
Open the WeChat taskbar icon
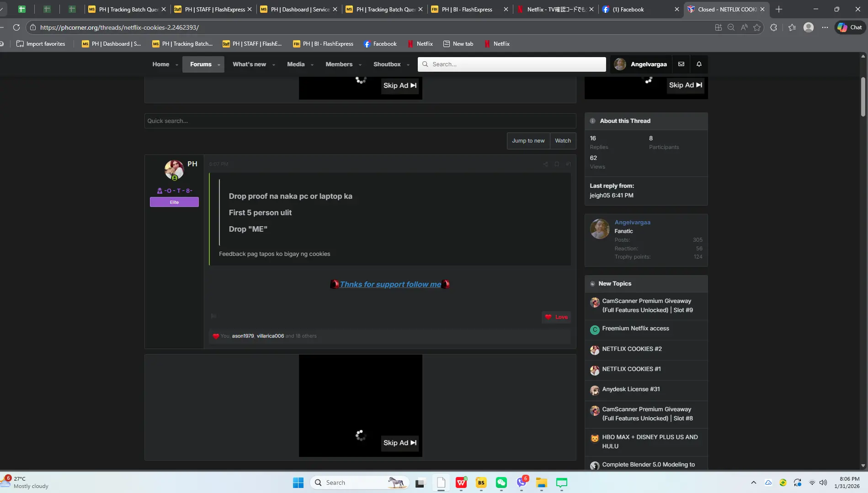(x=501, y=482)
